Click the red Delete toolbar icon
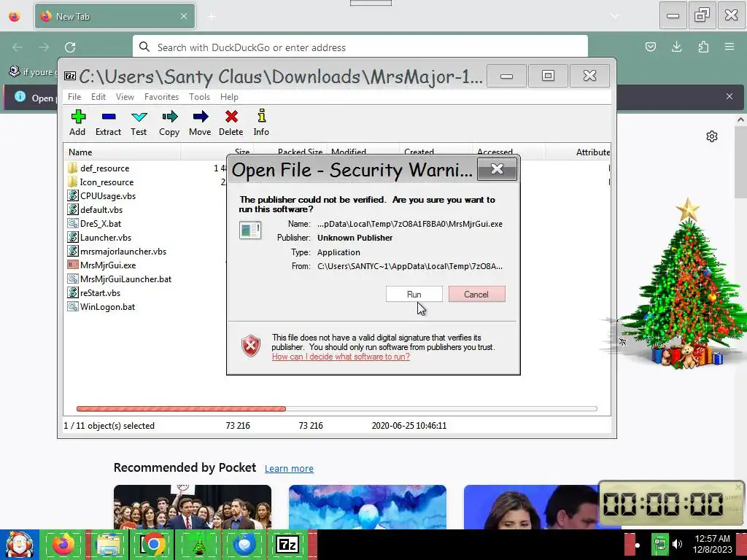Screen dimensions: 747x560 (231, 122)
